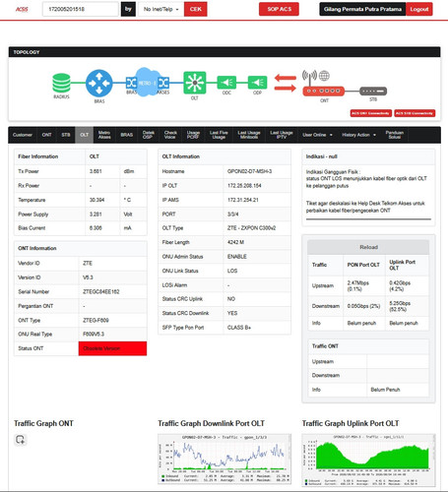Screen dimensions: 448x492
Task: Click the Metro-E cloud icon
Action: [x=148, y=82]
